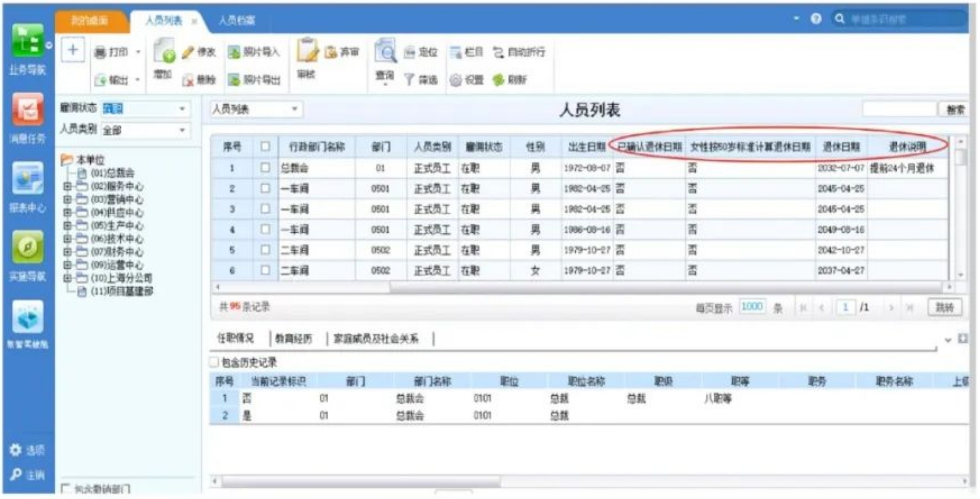The height and width of the screenshot is (499, 980).
Task: Close the 人员列表 tab
Action: [x=194, y=21]
